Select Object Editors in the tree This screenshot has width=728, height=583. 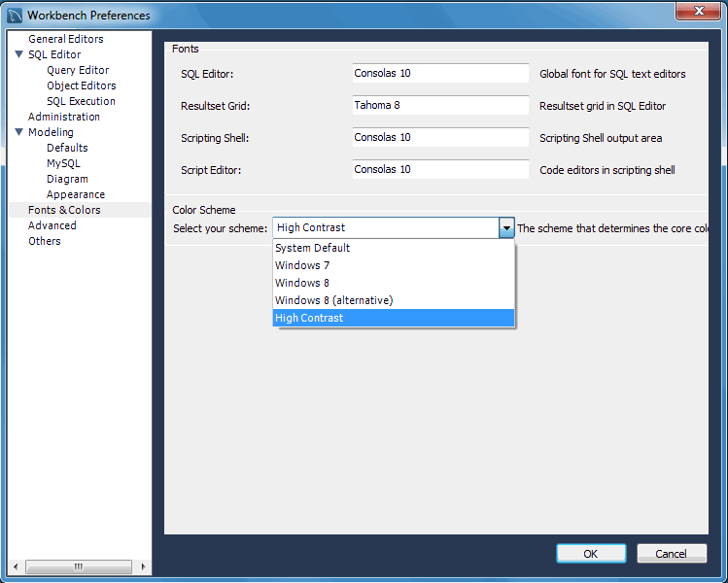click(81, 86)
